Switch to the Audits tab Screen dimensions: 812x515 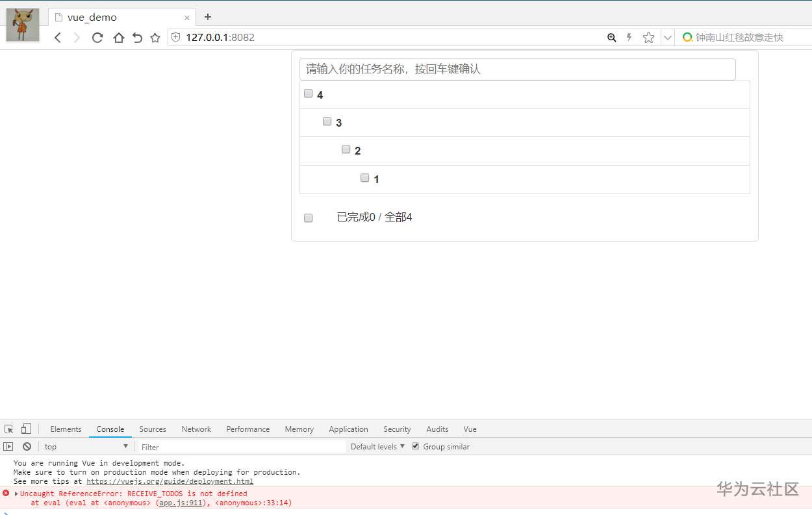click(x=437, y=429)
